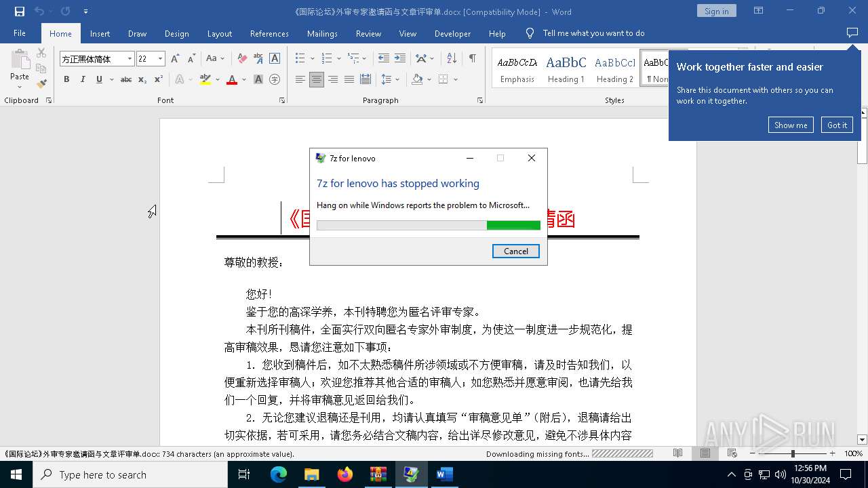Clear all formatting with eraser icon
Image resolution: width=868 pixels, height=488 pixels.
242,59
